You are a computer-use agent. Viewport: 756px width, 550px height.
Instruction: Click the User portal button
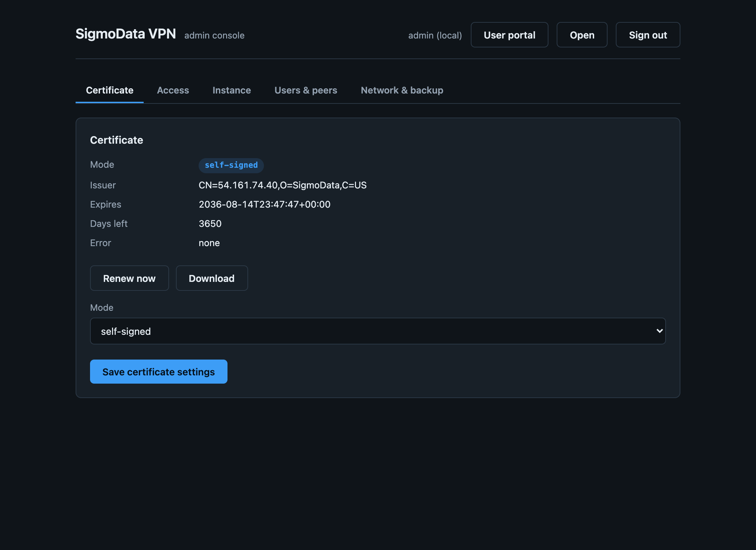[x=509, y=35]
